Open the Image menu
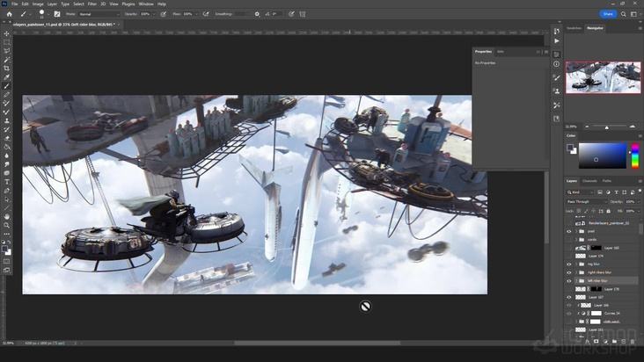Screen dimensions: 644x362 tap(38, 4)
